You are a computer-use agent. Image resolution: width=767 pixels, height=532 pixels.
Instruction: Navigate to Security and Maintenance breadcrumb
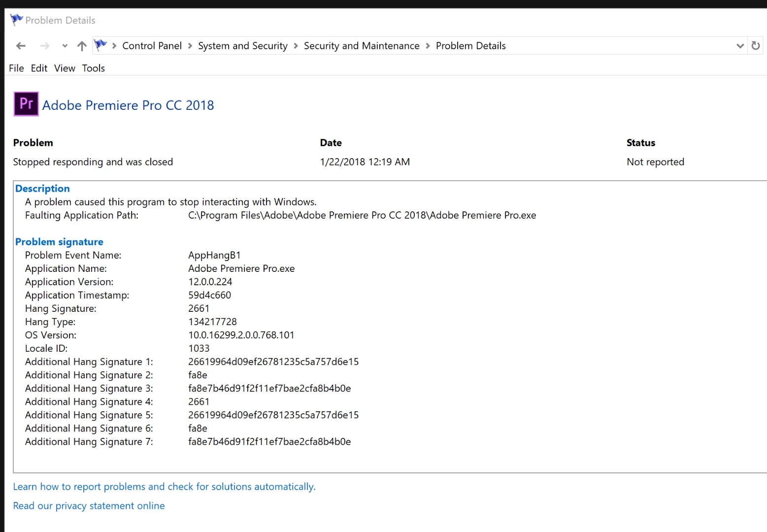[362, 46]
